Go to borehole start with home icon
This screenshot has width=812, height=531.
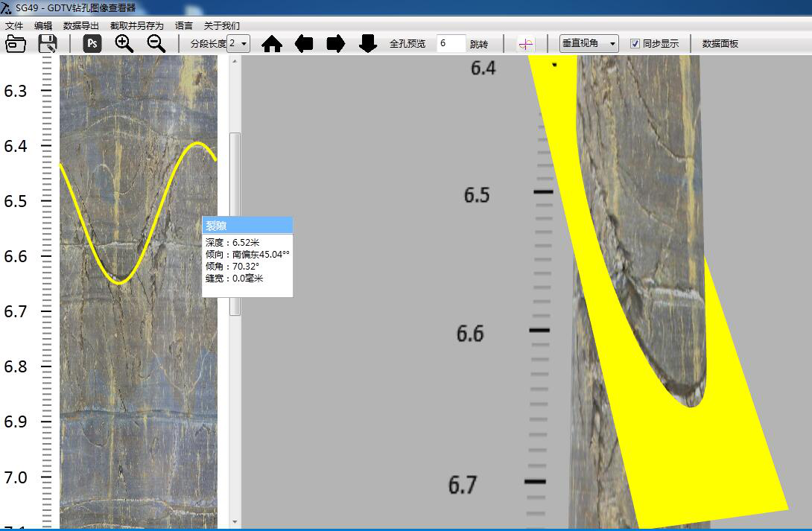tap(272, 44)
